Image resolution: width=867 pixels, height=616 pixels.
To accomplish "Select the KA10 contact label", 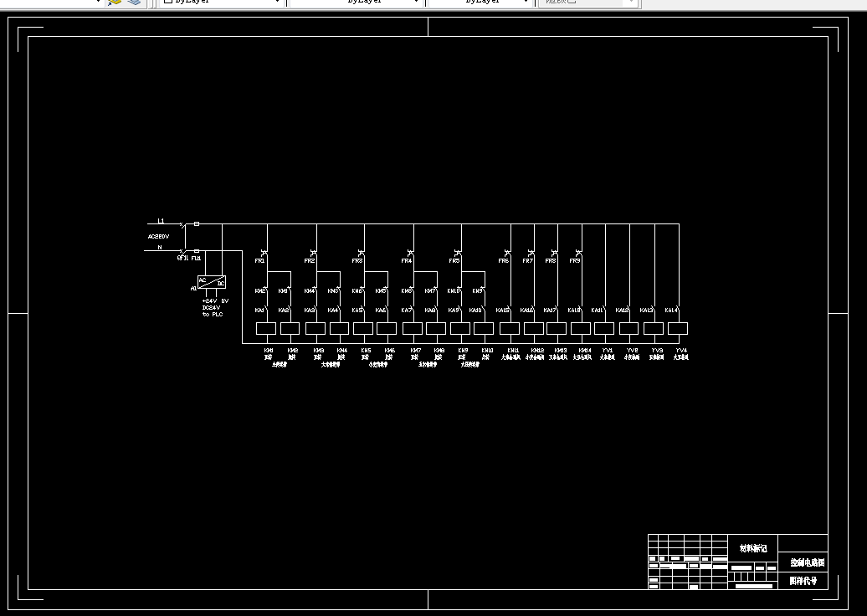I will [475, 311].
